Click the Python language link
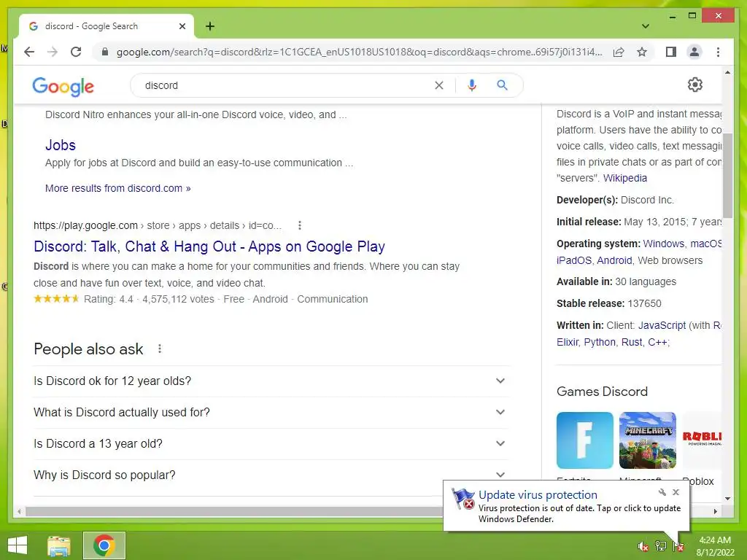This screenshot has width=747, height=560. (x=600, y=343)
